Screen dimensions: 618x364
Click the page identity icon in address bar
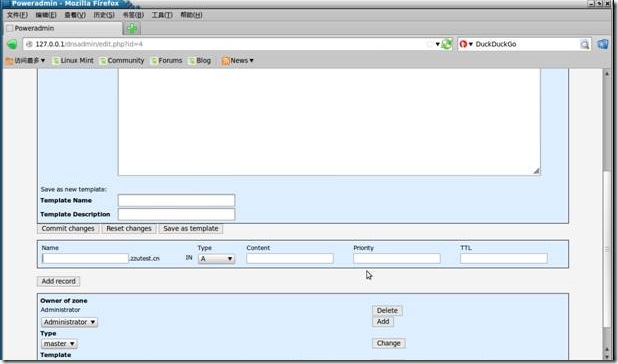(x=29, y=44)
